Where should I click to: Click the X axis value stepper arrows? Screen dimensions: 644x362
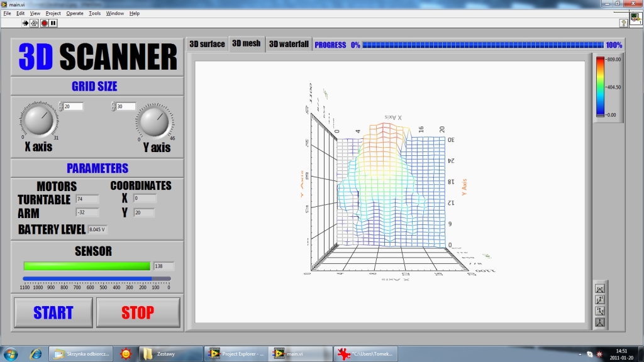click(60, 106)
